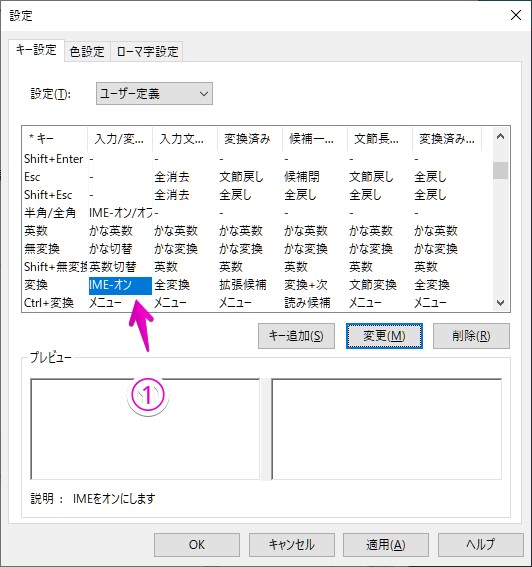Click the 入力/変... column header
This screenshot has width=532, height=567.
click(x=120, y=138)
